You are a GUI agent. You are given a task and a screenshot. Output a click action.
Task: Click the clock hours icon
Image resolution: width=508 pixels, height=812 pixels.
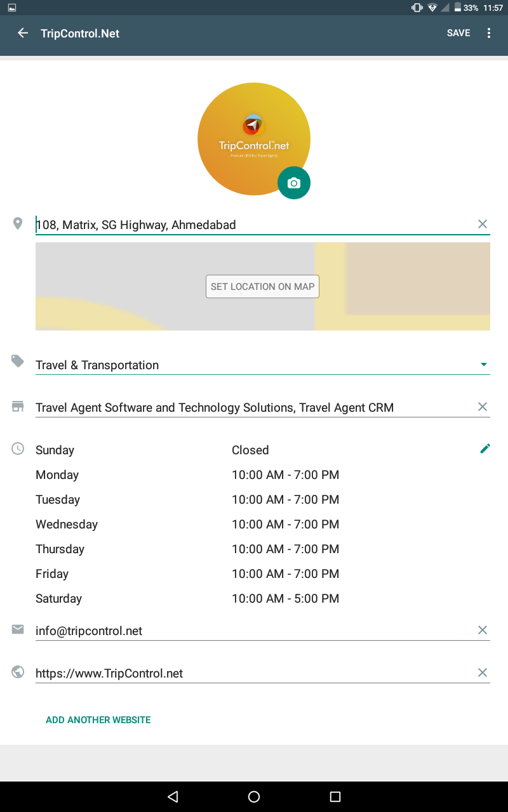18,449
